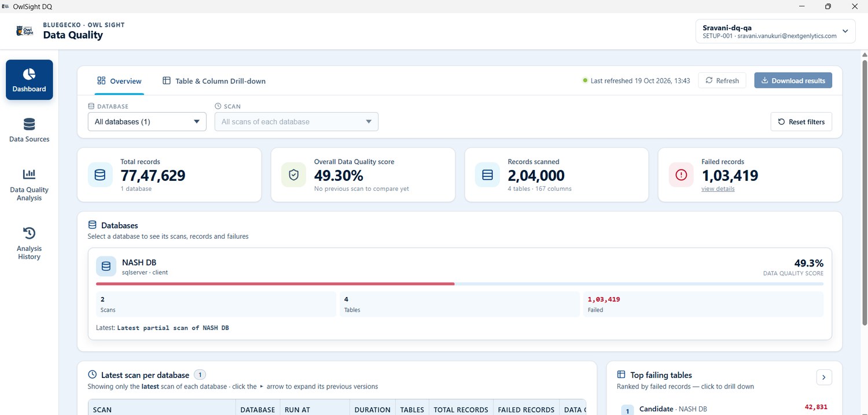Click the 77,47,629 total records value
The image size is (868, 415).
tap(153, 175)
